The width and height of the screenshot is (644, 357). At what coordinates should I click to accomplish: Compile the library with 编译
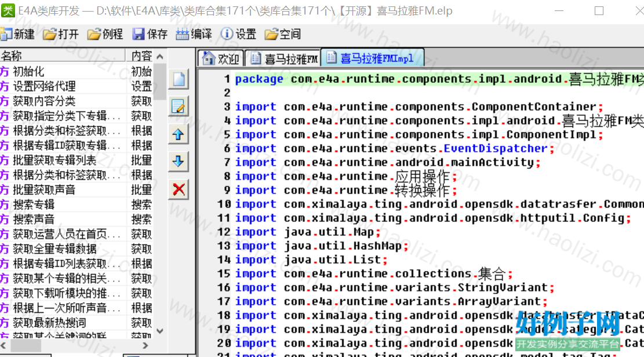click(194, 34)
